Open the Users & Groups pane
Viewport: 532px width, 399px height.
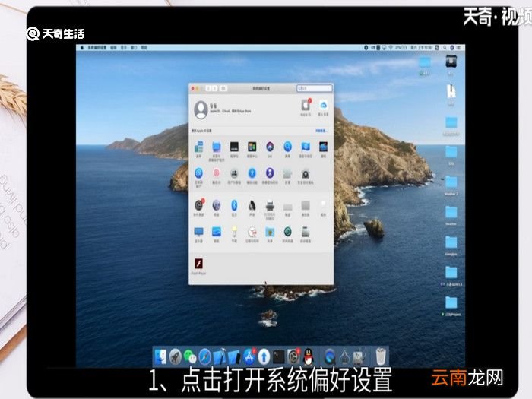pos(234,173)
